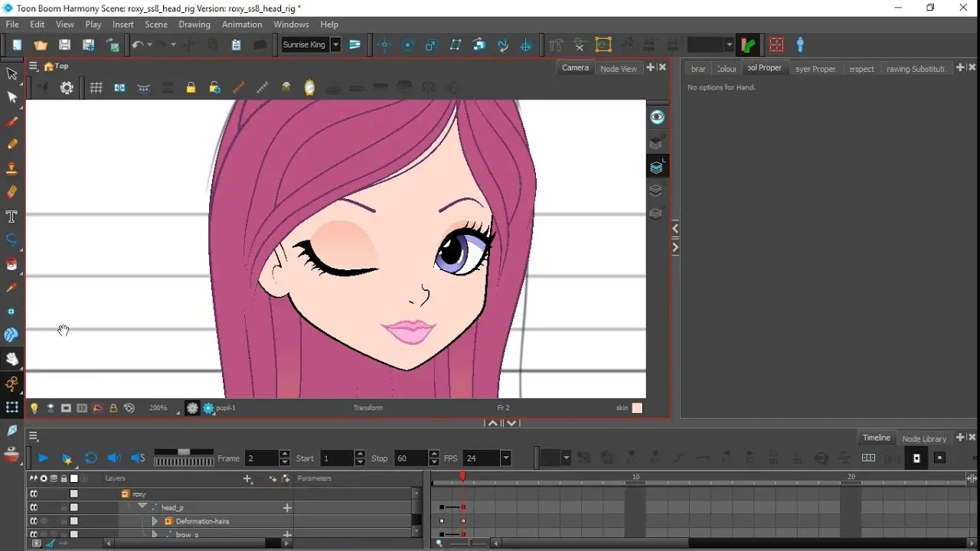980x551 pixels.
Task: Click the Render view eye icon
Action: pos(657,117)
